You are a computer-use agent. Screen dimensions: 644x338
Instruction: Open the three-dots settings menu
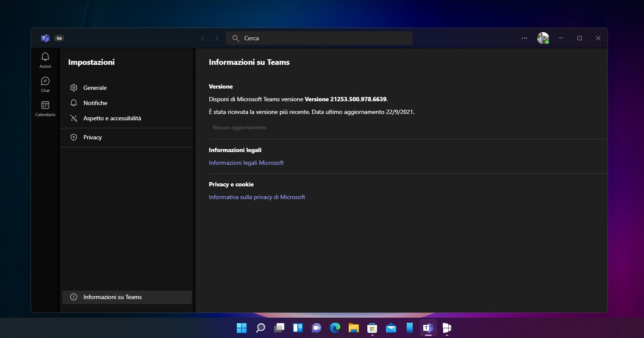525,38
